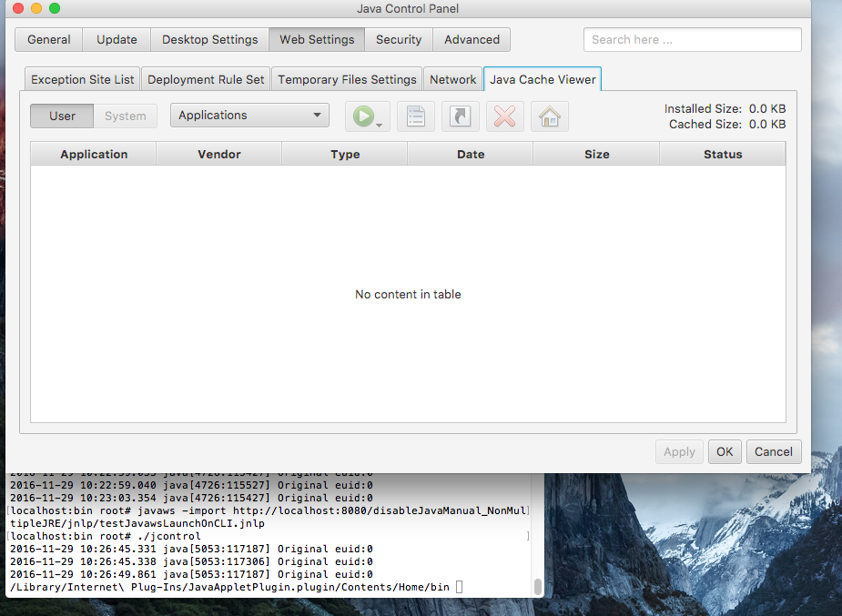Sort by the Status column header

723,154
